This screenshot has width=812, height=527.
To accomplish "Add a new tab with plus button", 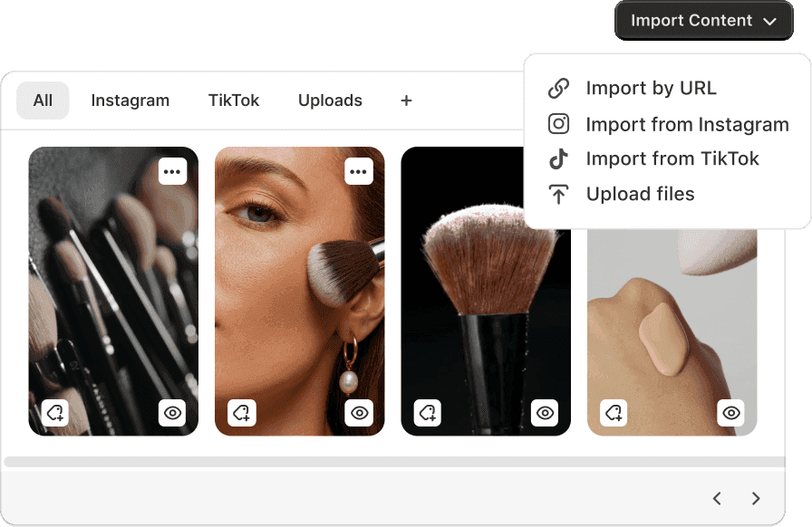I will [406, 101].
